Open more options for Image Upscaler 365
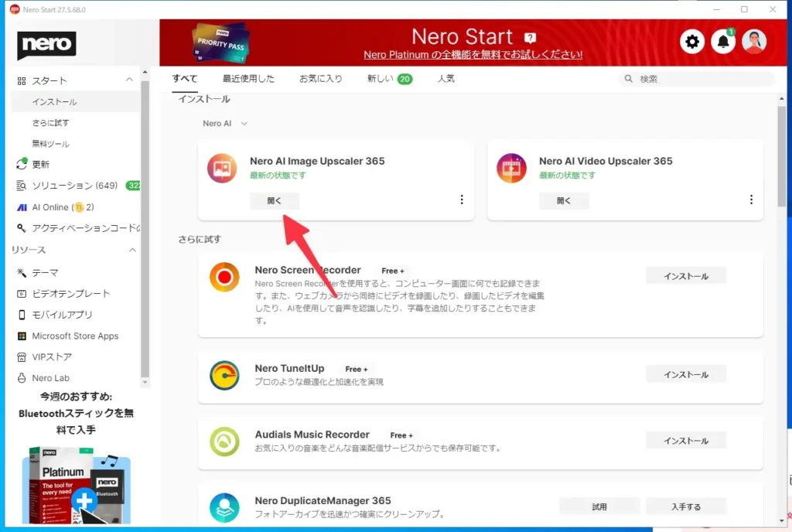Image resolution: width=792 pixels, height=532 pixels. pos(462,199)
